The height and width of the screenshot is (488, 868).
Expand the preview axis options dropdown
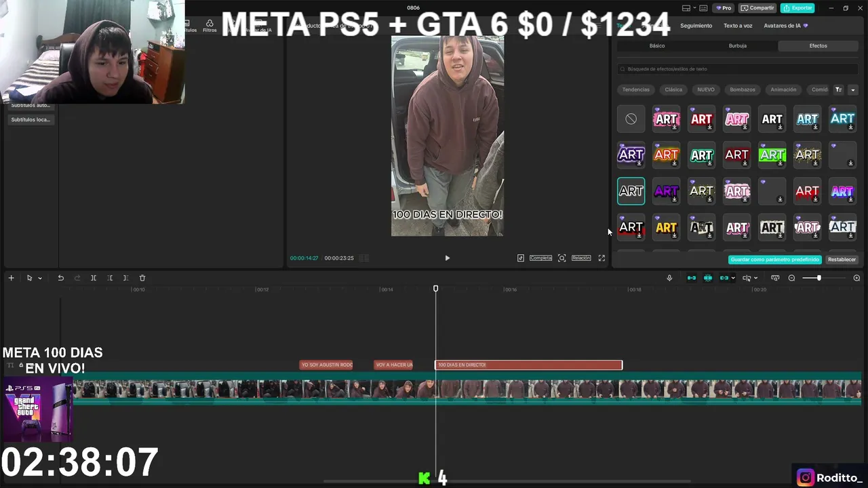click(x=755, y=278)
